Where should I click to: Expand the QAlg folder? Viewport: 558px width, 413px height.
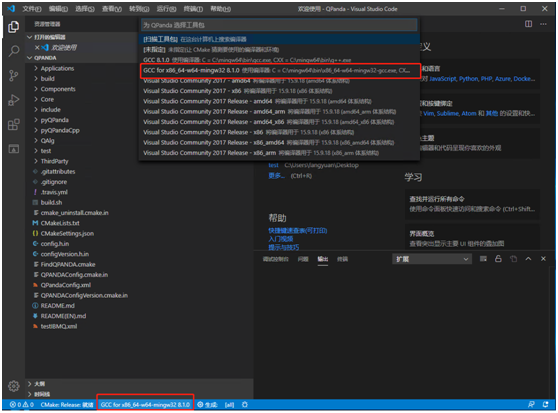44,141
